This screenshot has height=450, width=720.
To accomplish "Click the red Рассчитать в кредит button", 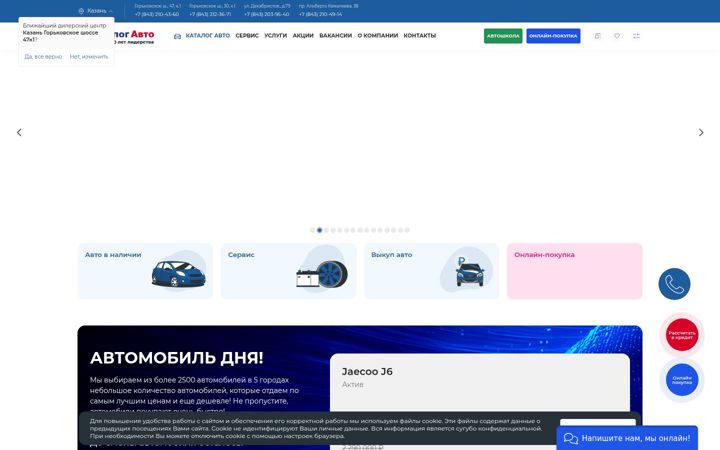I will click(x=682, y=335).
